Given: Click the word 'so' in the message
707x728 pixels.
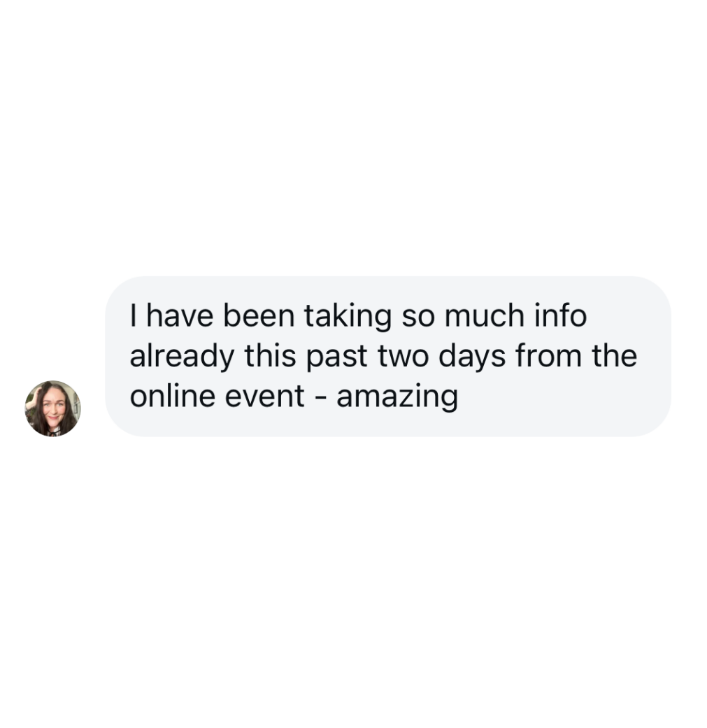Looking at the screenshot, I should pos(418,317).
